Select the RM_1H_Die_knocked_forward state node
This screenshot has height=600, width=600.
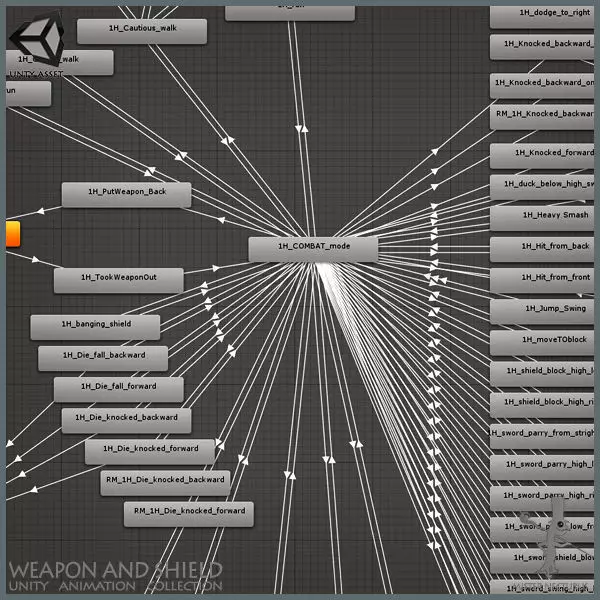tap(189, 514)
